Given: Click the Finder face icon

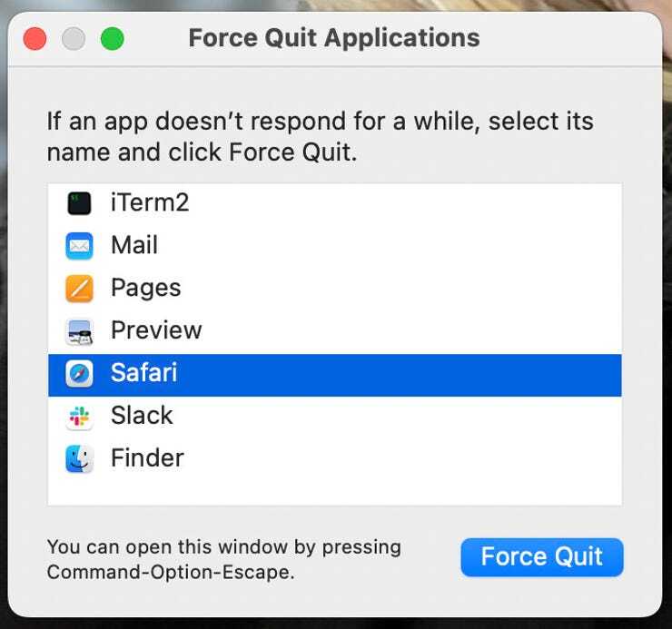Looking at the screenshot, I should [79, 458].
